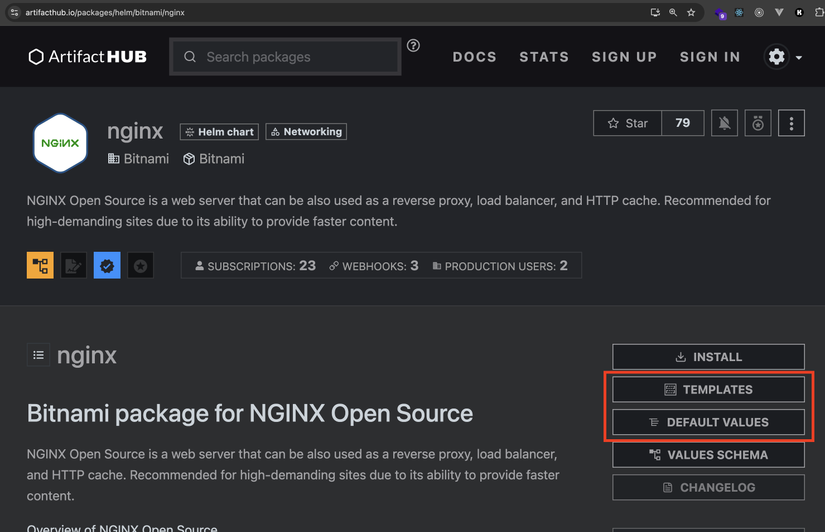Image resolution: width=825 pixels, height=532 pixels.
Task: Click the PRODUCTION USERS: 2 stat
Action: pyautogui.click(x=500, y=266)
